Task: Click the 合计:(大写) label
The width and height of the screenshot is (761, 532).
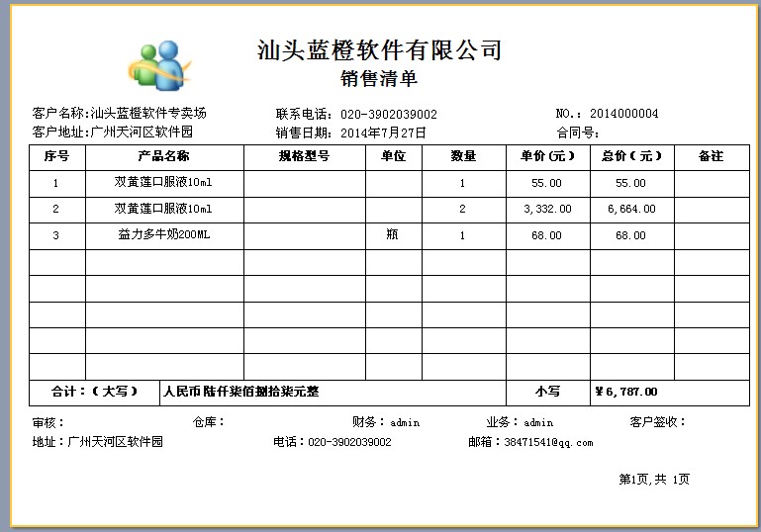Action: pos(94,392)
